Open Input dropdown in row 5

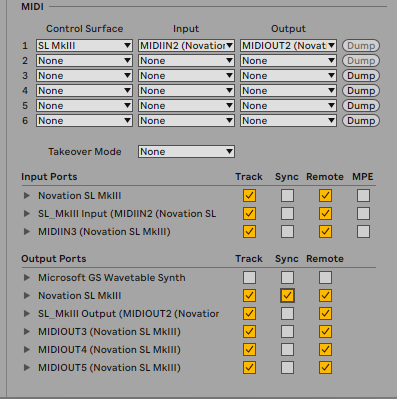pos(186,106)
